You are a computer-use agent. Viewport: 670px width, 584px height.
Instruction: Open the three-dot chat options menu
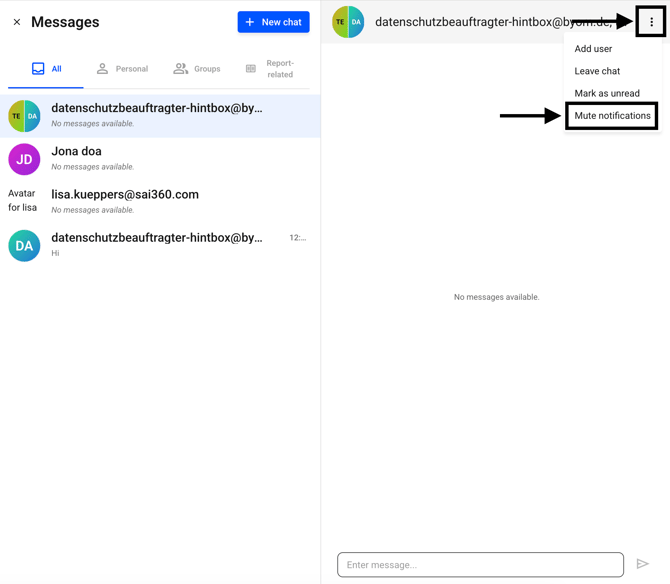pos(651,22)
